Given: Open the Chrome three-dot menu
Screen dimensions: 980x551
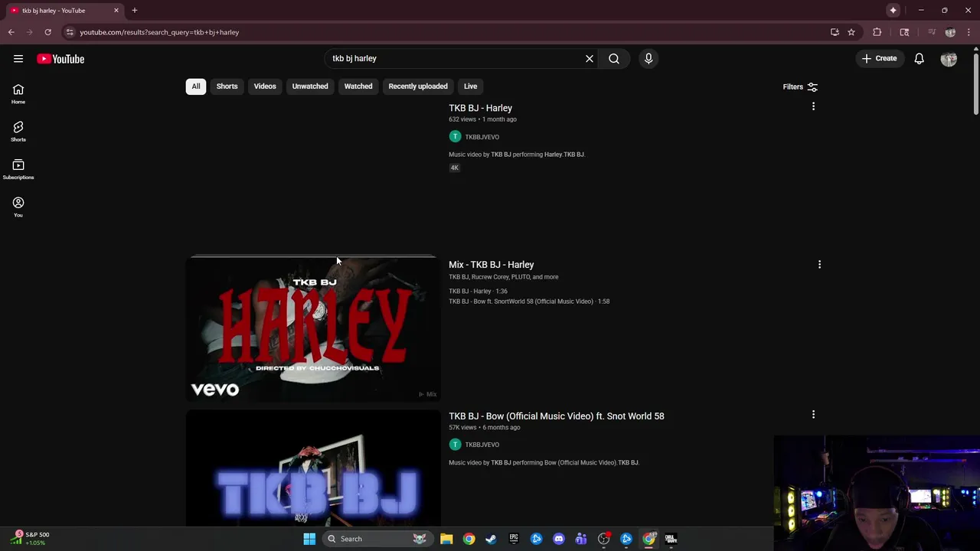Looking at the screenshot, I should tap(969, 32).
